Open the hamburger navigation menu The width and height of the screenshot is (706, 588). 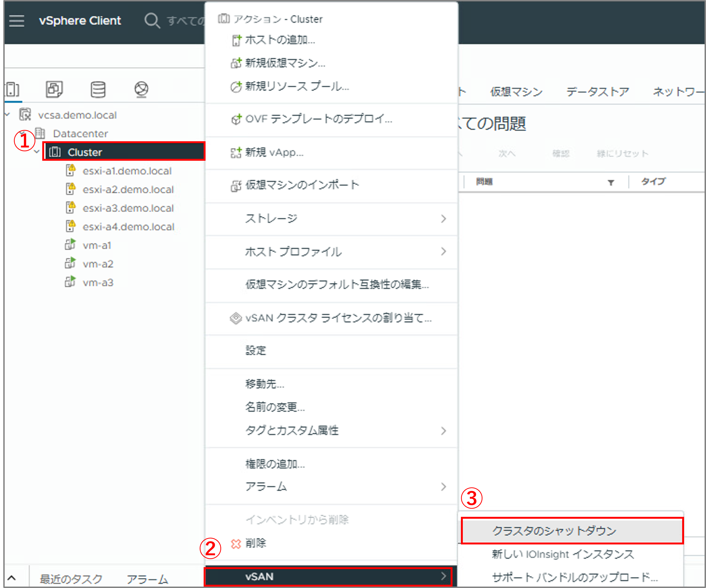click(17, 21)
